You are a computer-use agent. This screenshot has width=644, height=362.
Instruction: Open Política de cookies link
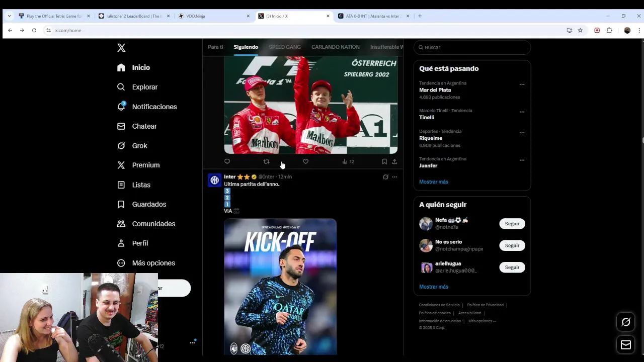tap(435, 313)
